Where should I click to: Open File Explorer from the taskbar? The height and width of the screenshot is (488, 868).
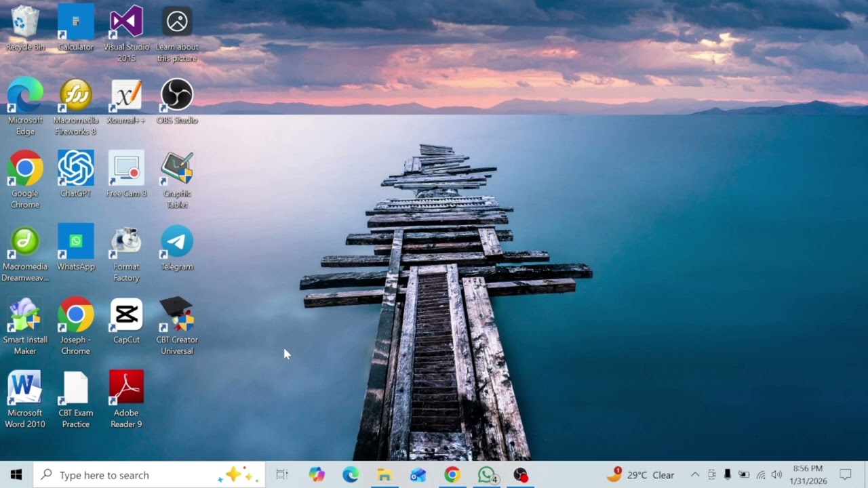(x=384, y=475)
